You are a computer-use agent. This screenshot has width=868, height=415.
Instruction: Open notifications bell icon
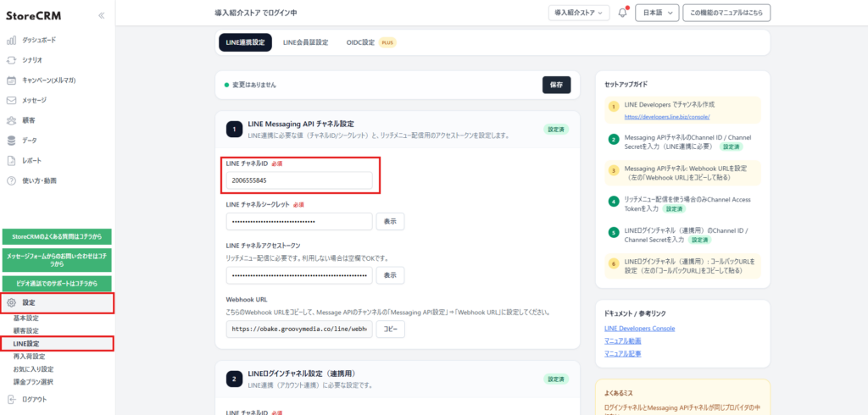point(623,13)
